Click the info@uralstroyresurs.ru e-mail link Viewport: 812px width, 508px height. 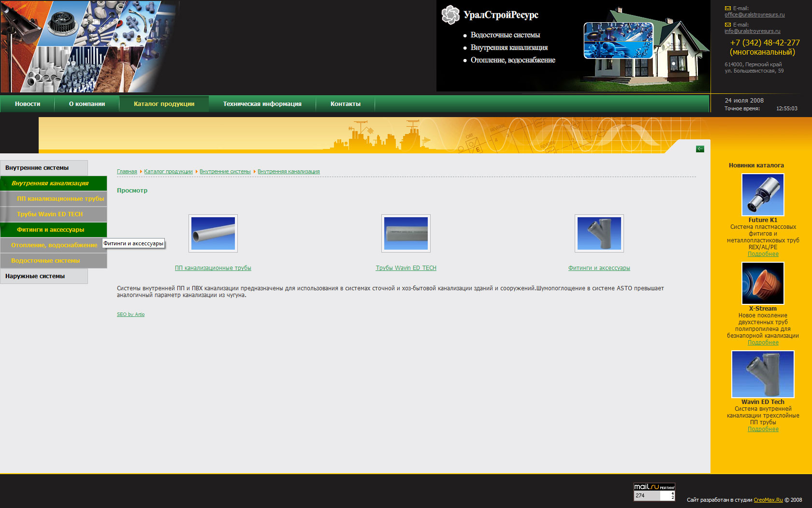(x=753, y=31)
